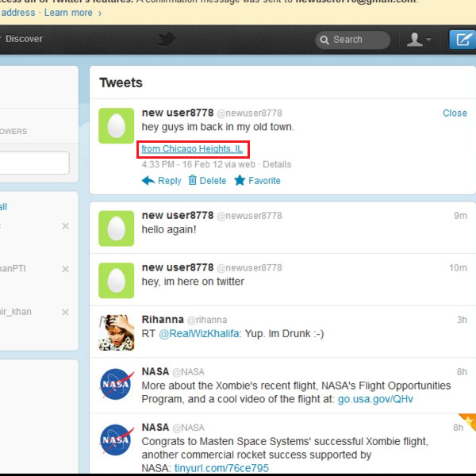
Task: Click NASA logo on Masten Space Systems tweet
Action: (x=117, y=440)
